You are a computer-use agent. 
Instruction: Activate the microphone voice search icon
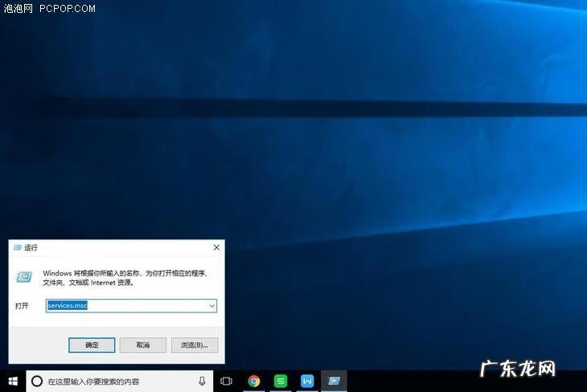click(202, 381)
